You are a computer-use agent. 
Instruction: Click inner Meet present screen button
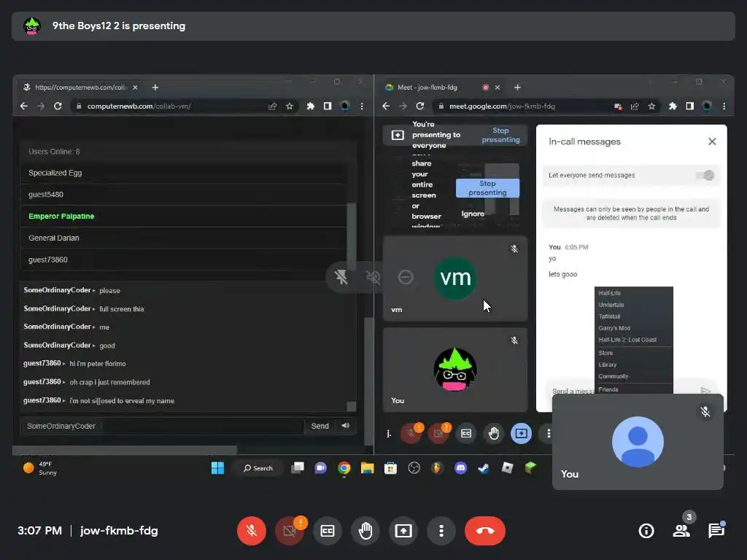coord(521,433)
